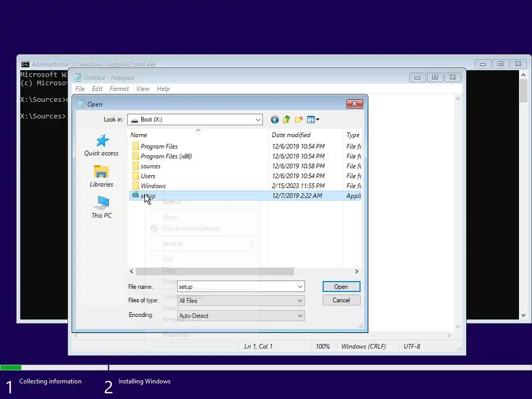This screenshot has height=399, width=532.
Task: Click Notepad's vertical scrollbar down arrow
Action: pos(458,326)
